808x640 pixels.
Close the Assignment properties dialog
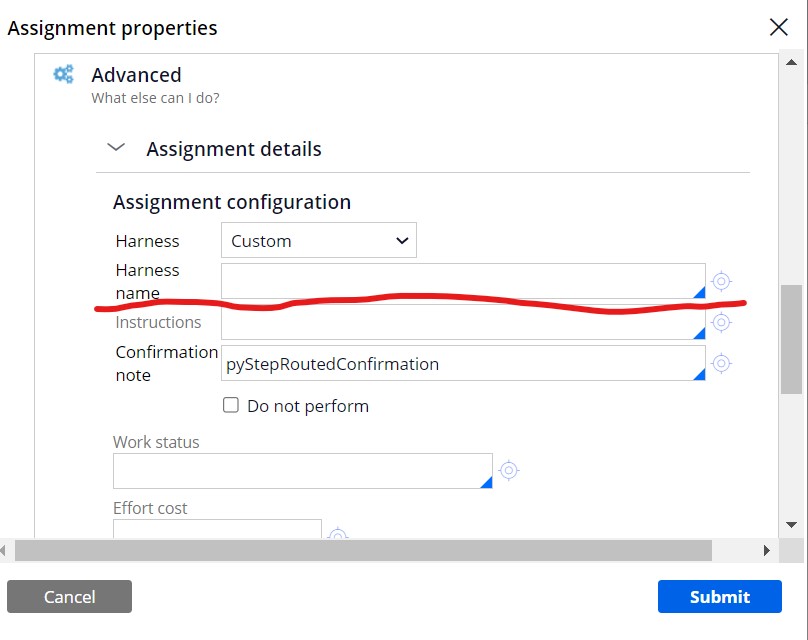tap(779, 27)
